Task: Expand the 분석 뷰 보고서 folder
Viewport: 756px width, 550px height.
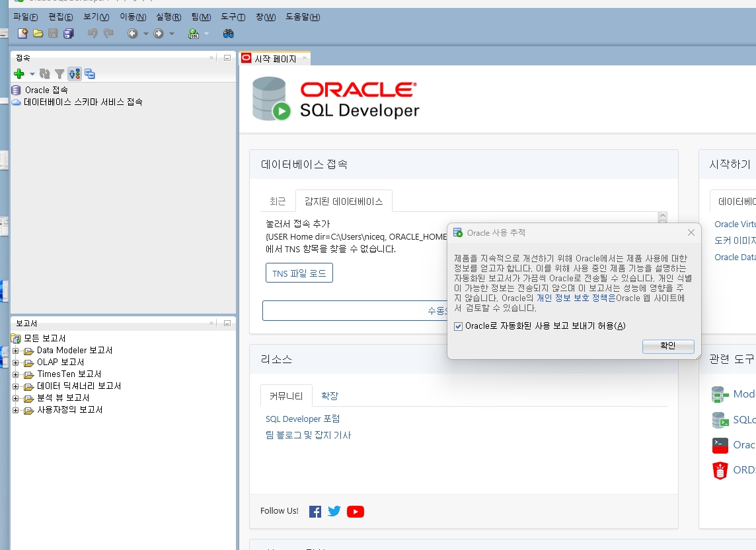Action: pos(15,398)
